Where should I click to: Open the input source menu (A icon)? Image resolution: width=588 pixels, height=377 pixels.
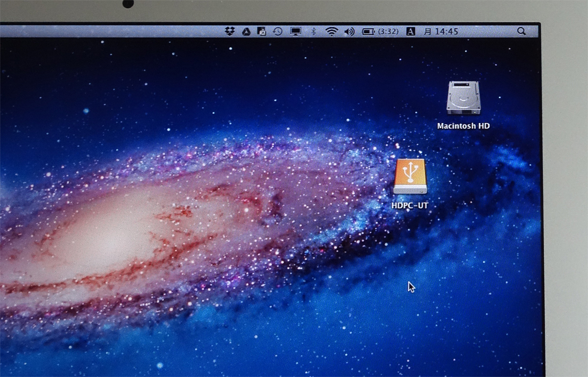coord(411,31)
